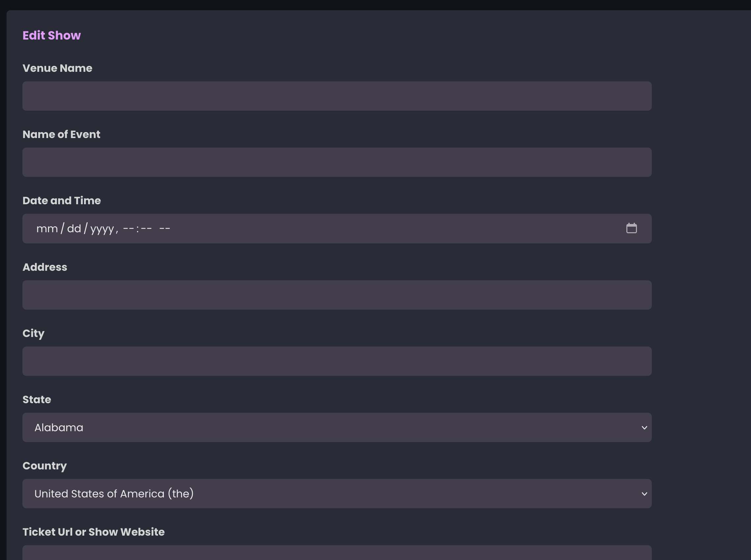Screen dimensions: 751x560
Task: Select the AM/PM segment in Date and Time
Action: pos(165,228)
